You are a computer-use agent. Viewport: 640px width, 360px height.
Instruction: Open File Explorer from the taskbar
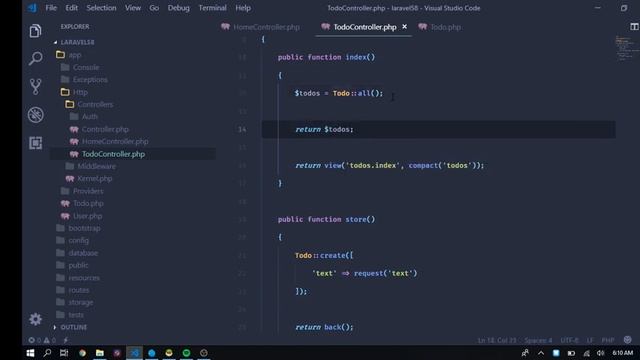pos(100,353)
